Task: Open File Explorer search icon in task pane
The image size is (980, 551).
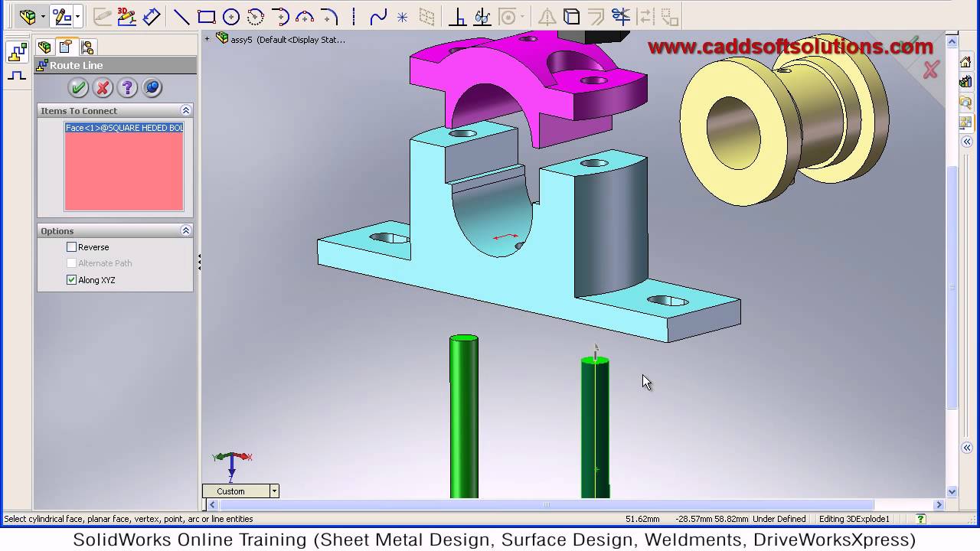Action: click(966, 102)
